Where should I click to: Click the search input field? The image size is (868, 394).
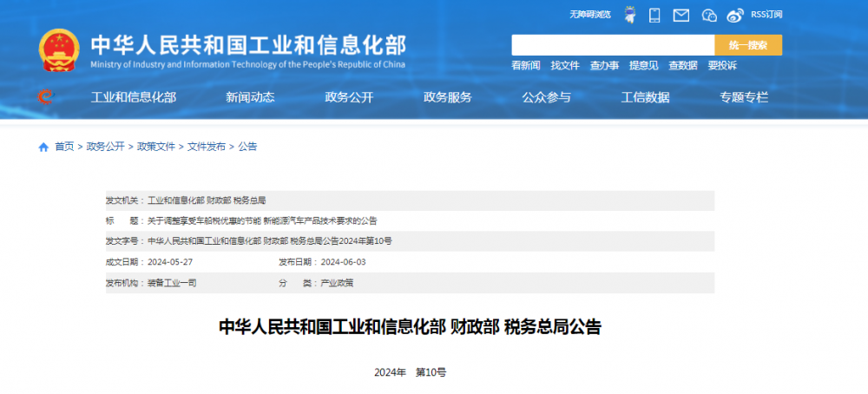point(613,45)
